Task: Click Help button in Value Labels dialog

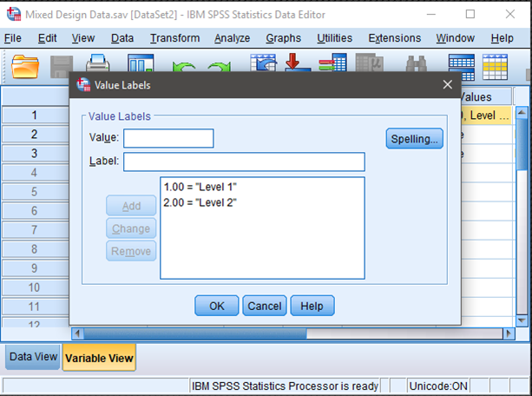Action: pos(312,306)
